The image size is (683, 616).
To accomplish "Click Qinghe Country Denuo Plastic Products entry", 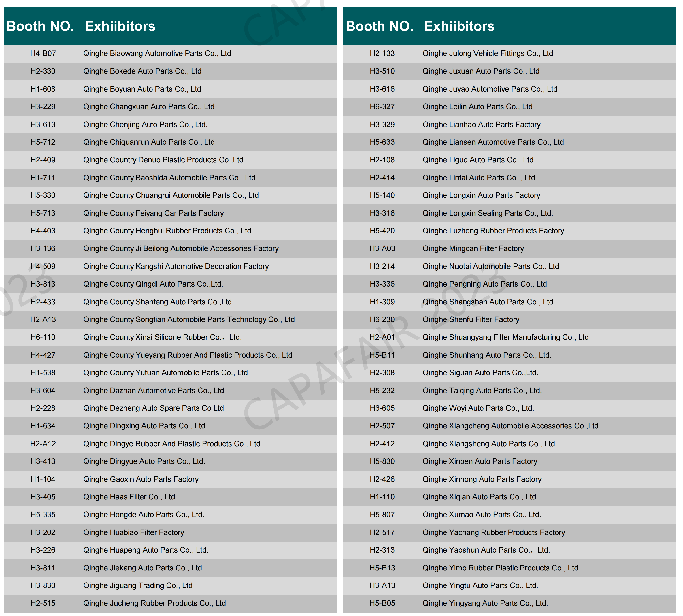I will click(x=164, y=160).
